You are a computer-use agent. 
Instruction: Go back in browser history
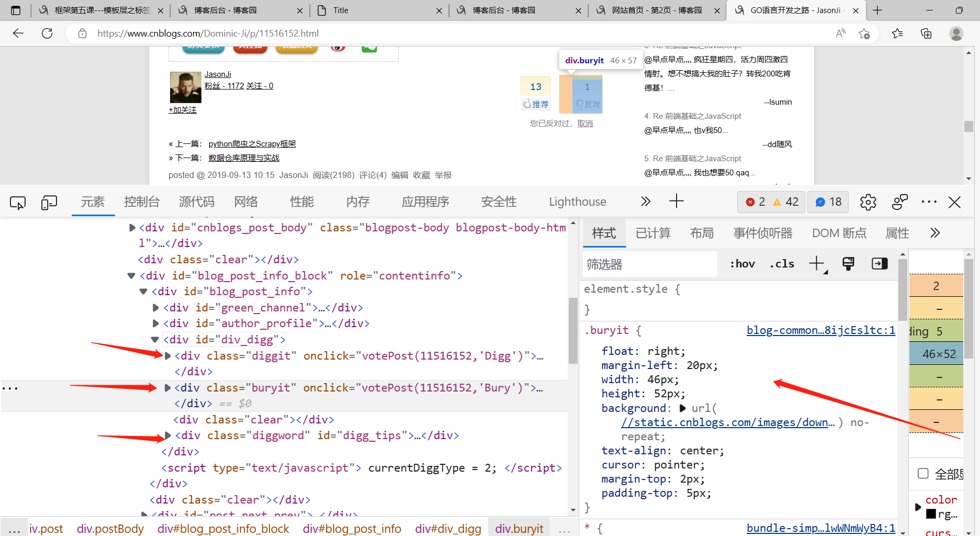(18, 33)
